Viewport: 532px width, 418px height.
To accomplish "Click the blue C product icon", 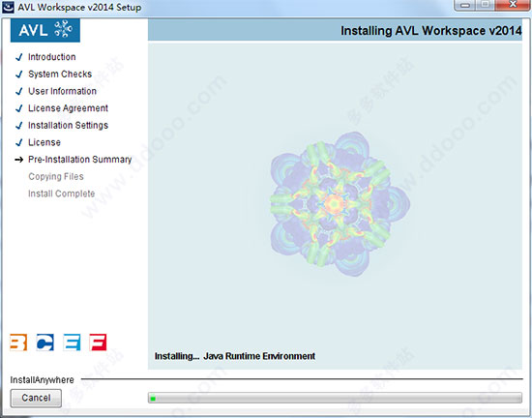I will [44, 342].
